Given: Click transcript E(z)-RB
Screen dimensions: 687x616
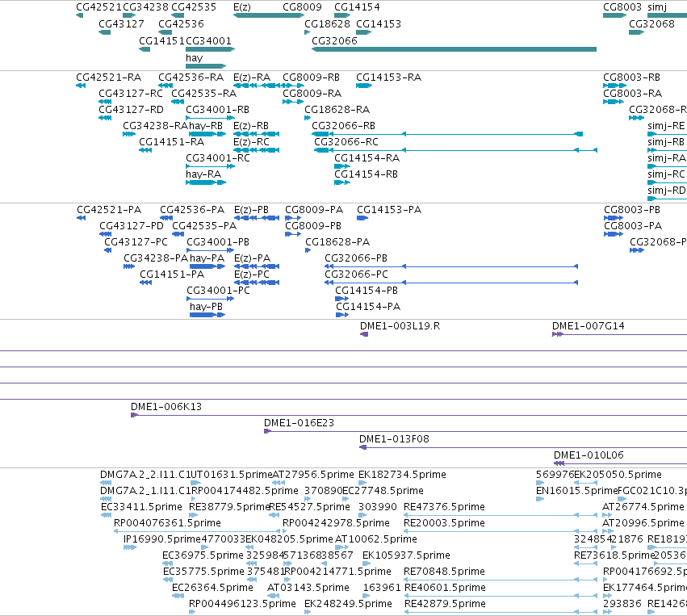Looking at the screenshot, I should pos(256,134).
